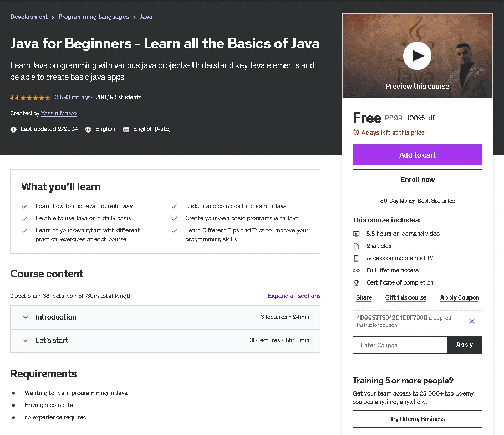
Task: Click the last updated badge icon
Action: tap(13, 129)
